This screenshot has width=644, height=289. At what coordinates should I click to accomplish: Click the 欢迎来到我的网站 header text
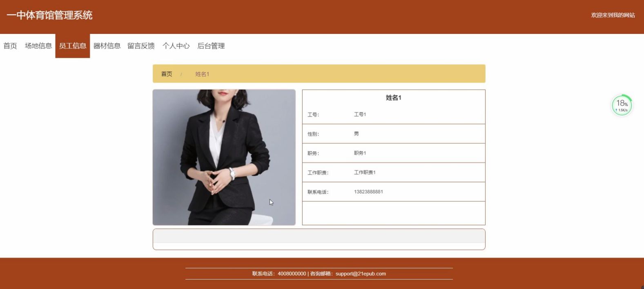[x=613, y=15]
